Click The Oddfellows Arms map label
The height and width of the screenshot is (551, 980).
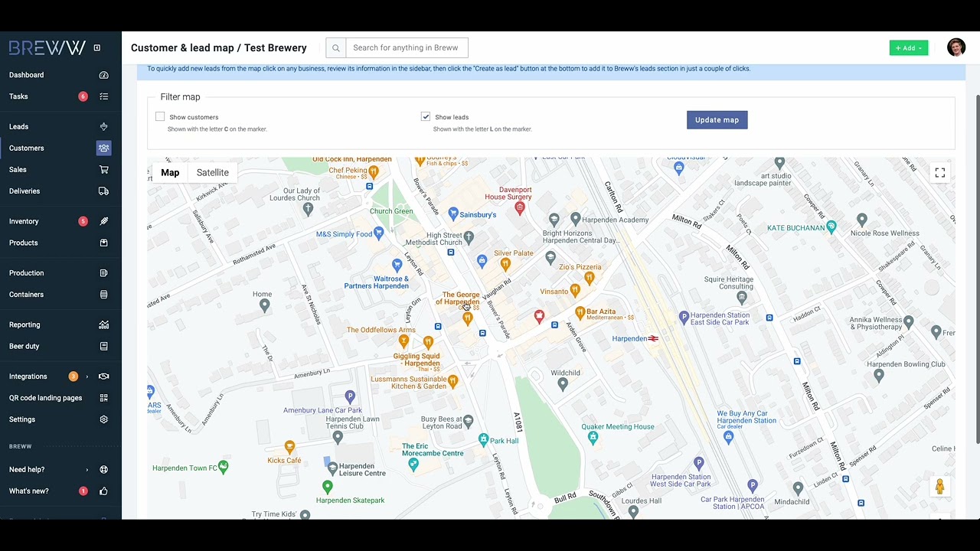381,330
